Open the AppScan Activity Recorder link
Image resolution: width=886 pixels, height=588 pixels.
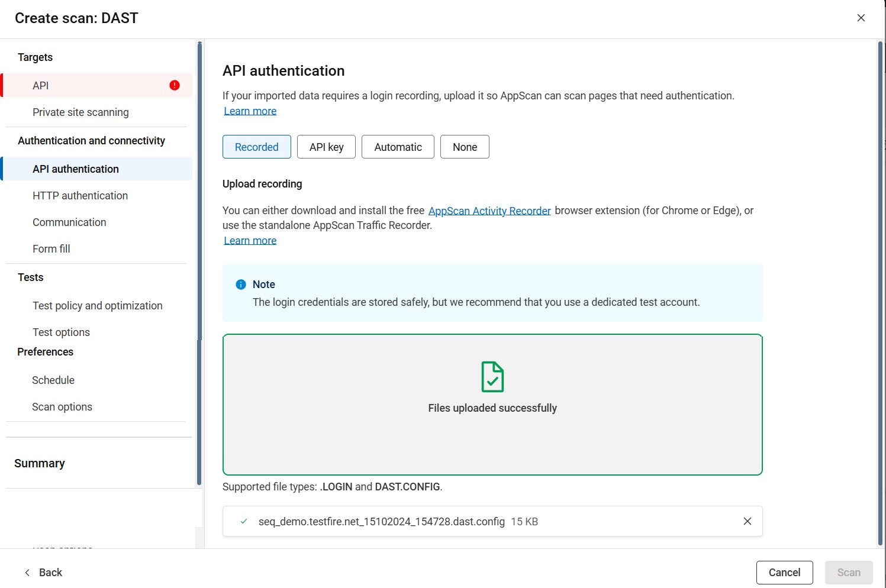click(x=489, y=210)
